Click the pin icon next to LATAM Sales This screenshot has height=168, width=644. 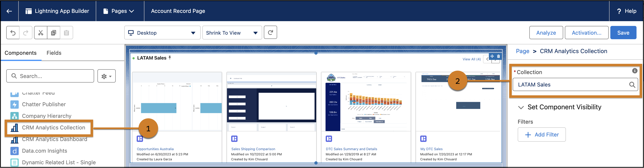click(170, 58)
